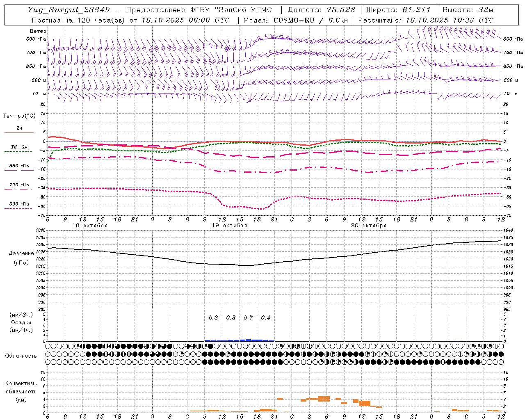Click the solid red line sample under 2м legend

[x=19, y=133]
